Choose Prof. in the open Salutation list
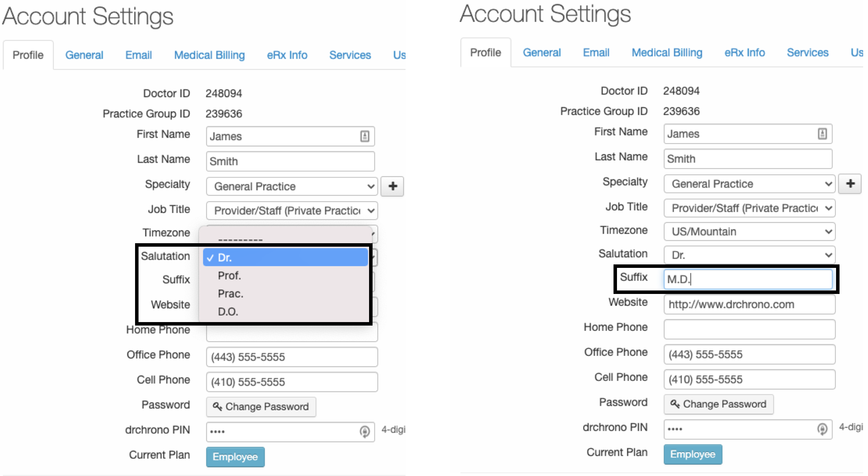Screen dimensions: 868x476 (285, 276)
